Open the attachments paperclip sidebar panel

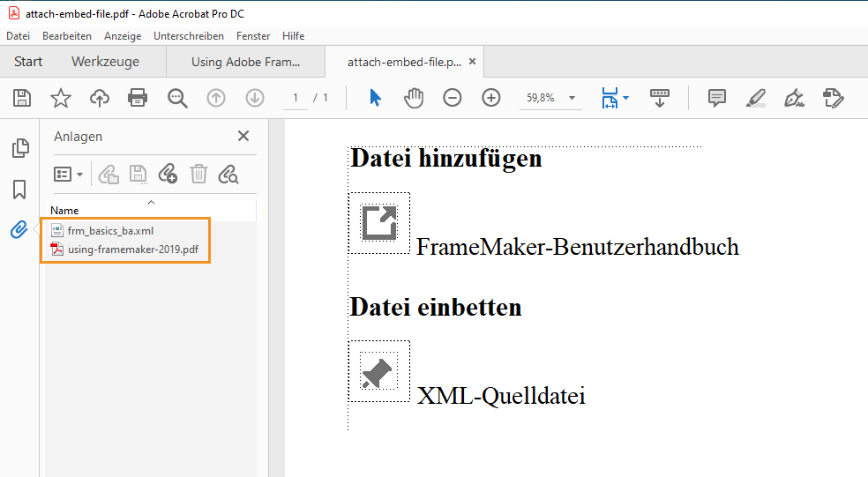pos(19,230)
